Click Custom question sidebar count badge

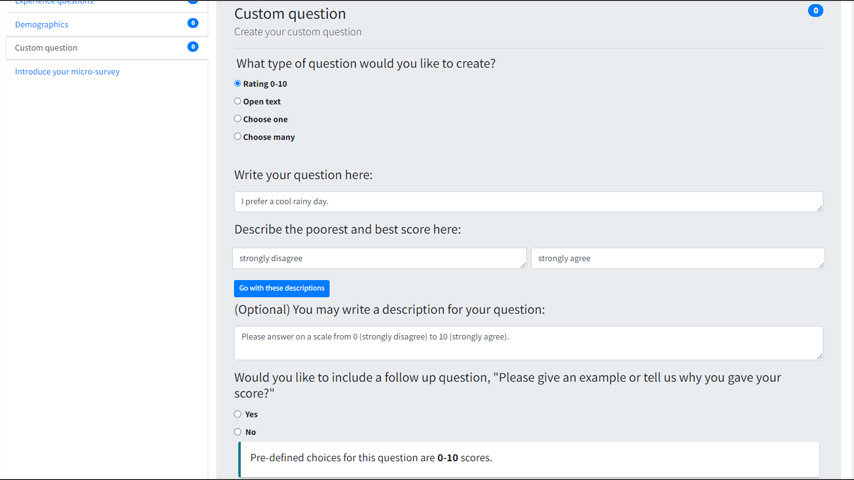point(193,47)
